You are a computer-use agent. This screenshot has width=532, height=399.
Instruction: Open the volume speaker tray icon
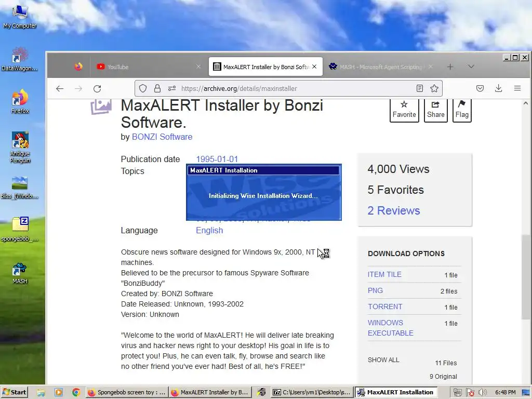[482, 393]
